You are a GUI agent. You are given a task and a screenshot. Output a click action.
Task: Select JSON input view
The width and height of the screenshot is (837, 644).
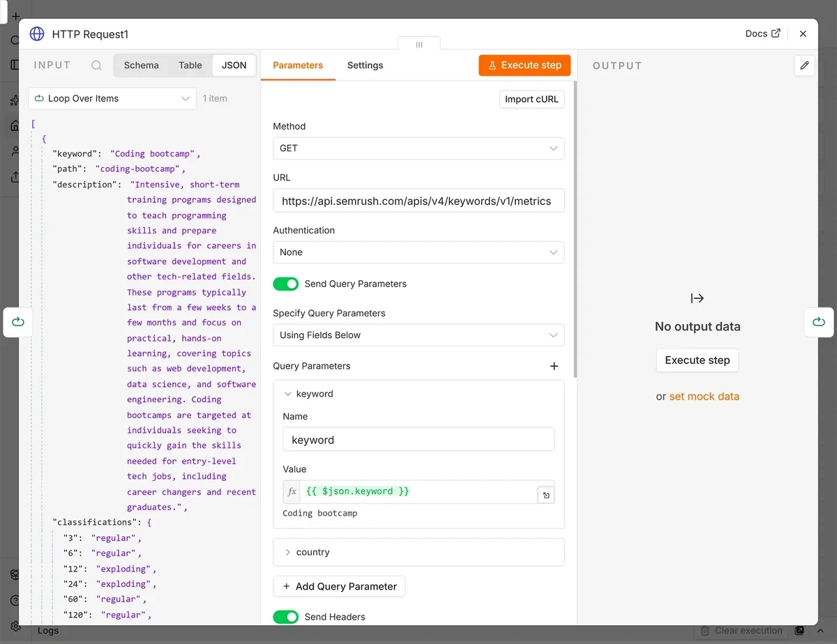point(234,65)
